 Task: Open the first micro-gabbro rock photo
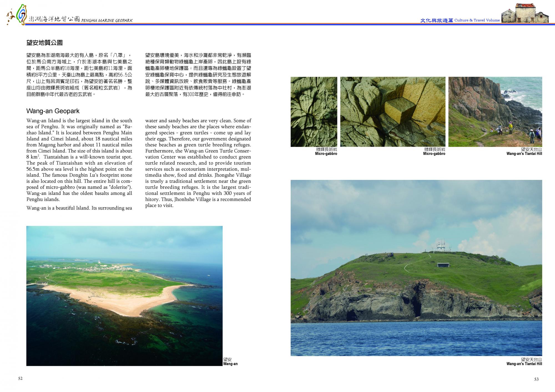[314, 112]
